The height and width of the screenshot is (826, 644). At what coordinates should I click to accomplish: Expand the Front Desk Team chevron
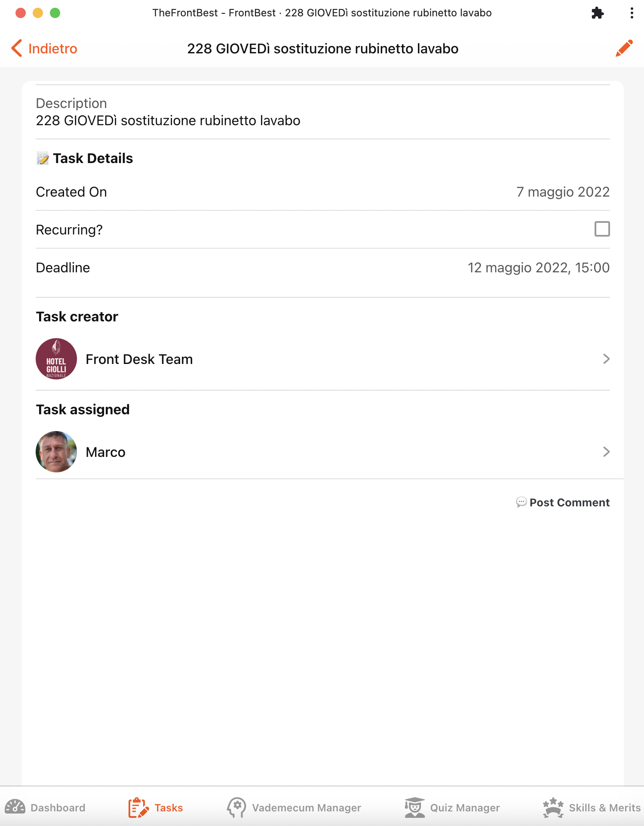click(606, 359)
